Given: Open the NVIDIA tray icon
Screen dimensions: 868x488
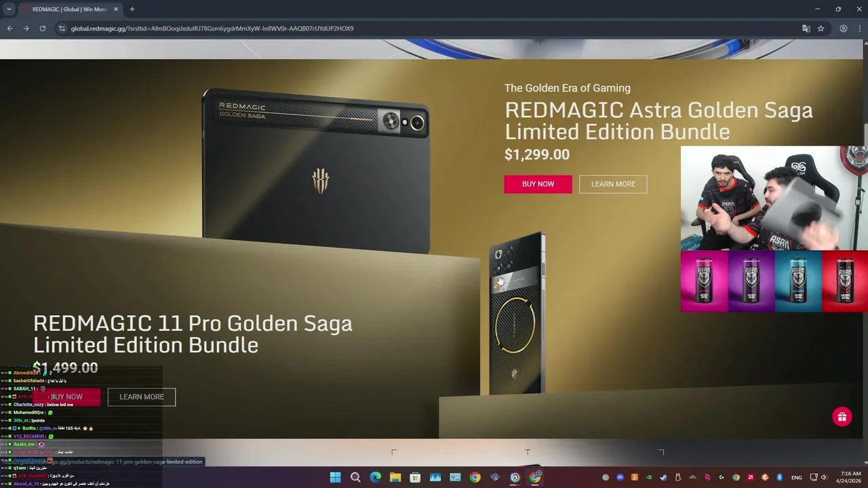Looking at the screenshot, I should [x=649, y=477].
